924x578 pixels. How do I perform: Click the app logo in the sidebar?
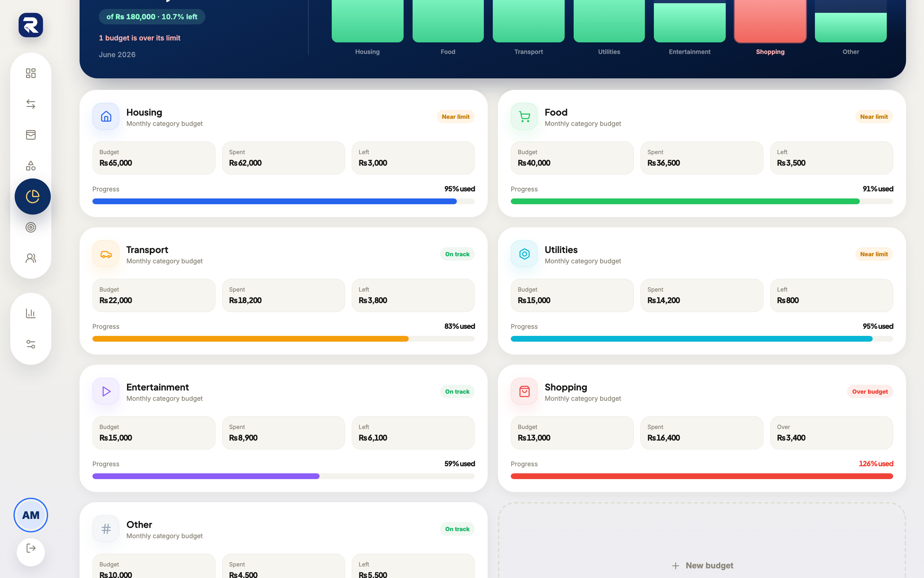pos(30,25)
